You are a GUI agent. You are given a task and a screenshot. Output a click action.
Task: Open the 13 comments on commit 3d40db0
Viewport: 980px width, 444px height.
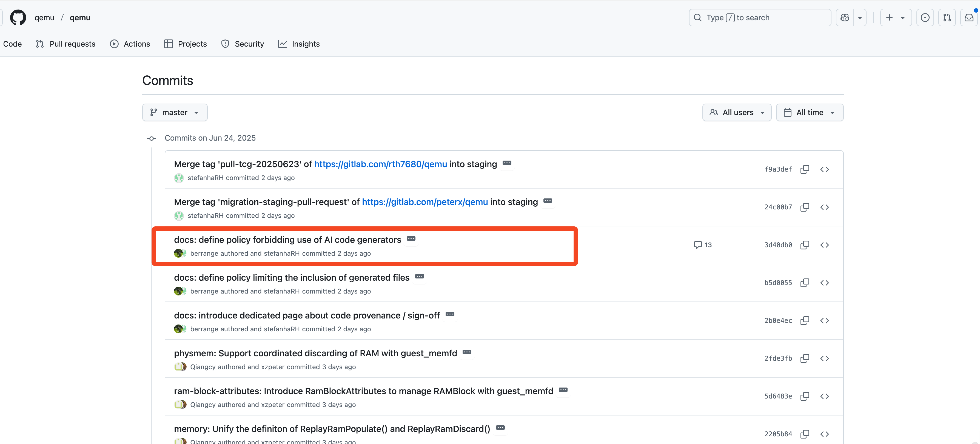pyautogui.click(x=702, y=245)
